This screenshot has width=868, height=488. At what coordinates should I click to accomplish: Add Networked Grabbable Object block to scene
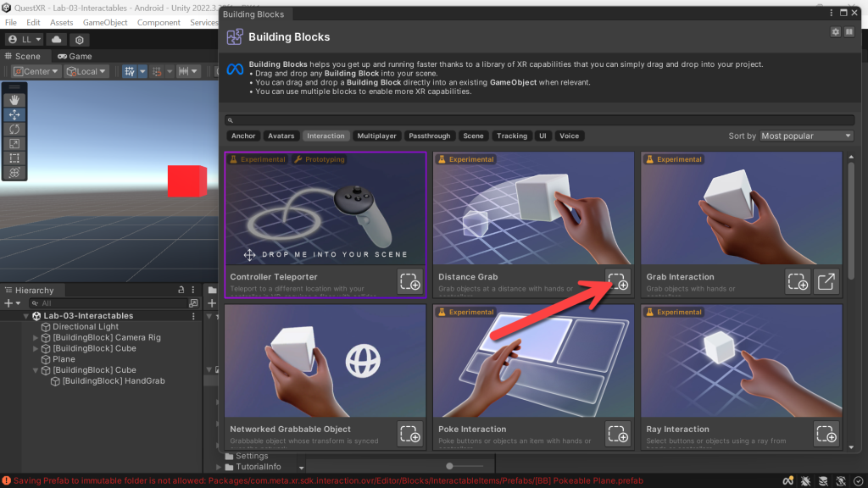(x=410, y=435)
